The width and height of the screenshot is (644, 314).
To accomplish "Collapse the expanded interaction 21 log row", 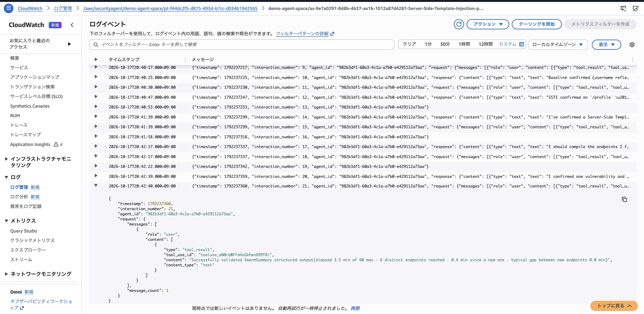I will click(96, 185).
